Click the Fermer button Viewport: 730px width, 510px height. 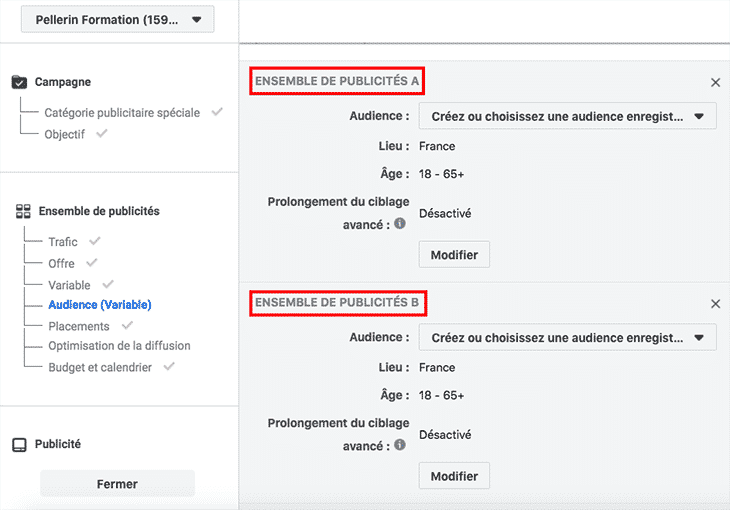117,484
